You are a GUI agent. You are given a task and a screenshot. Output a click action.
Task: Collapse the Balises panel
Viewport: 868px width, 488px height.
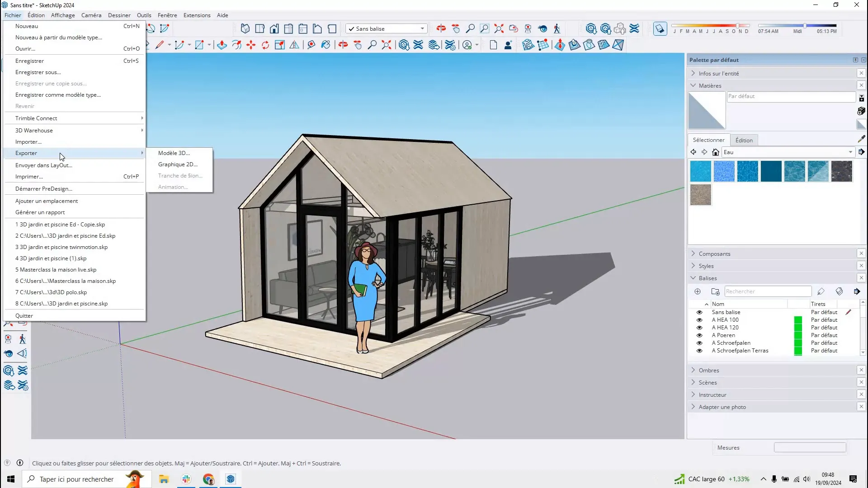pos(693,278)
